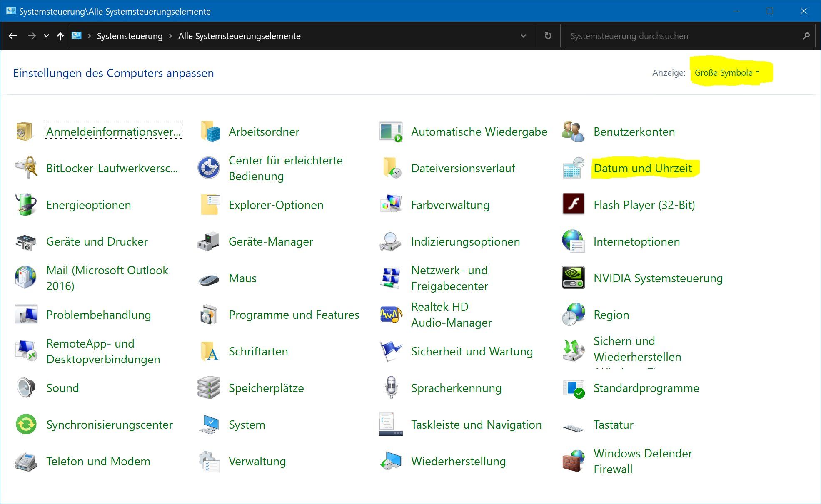Open the 'Sichern und Wiederherstellen' link
The width and height of the screenshot is (821, 504).
(x=637, y=349)
